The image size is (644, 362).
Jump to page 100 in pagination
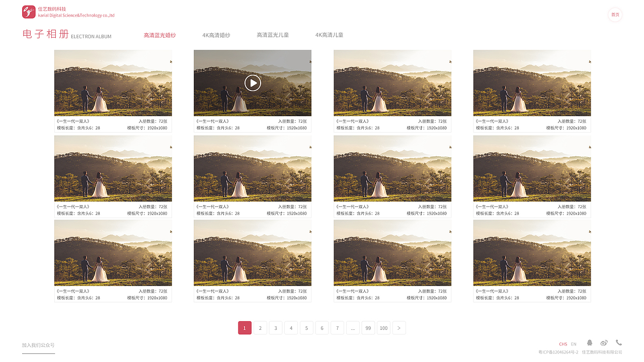click(384, 328)
